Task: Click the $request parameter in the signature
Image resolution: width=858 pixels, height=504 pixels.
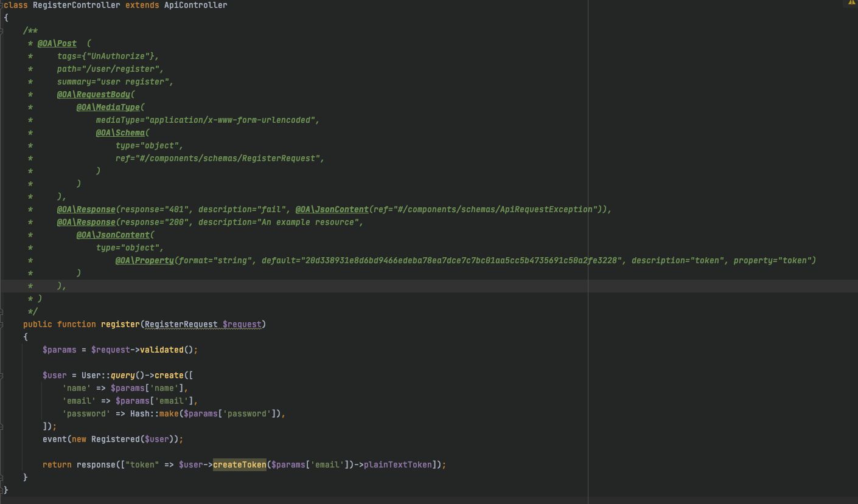Action: (x=242, y=324)
